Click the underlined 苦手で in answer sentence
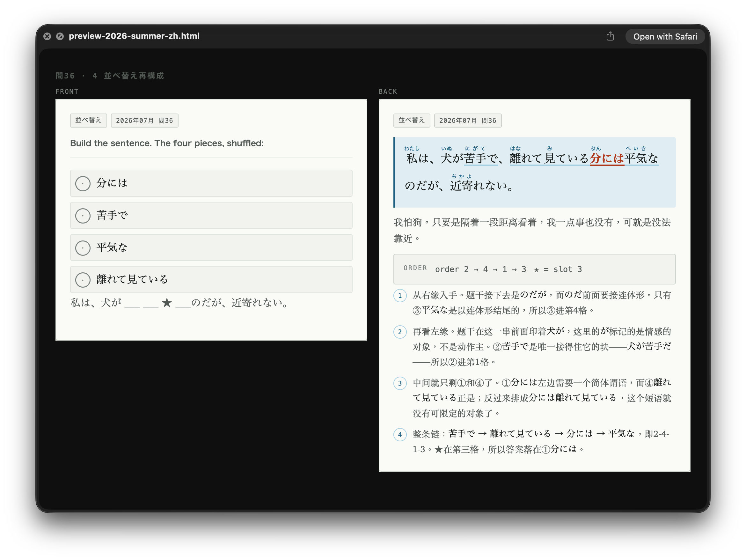 481,158
